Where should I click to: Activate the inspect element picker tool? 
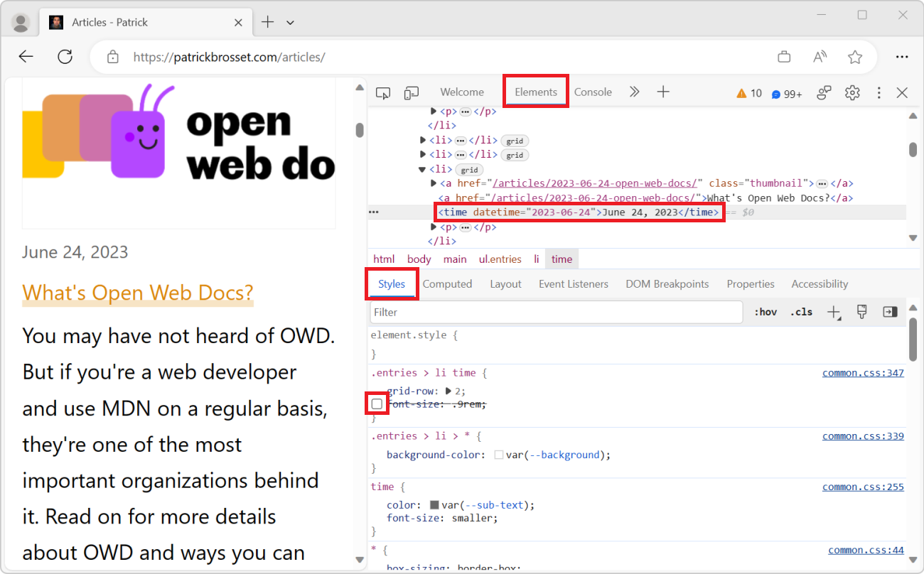383,92
